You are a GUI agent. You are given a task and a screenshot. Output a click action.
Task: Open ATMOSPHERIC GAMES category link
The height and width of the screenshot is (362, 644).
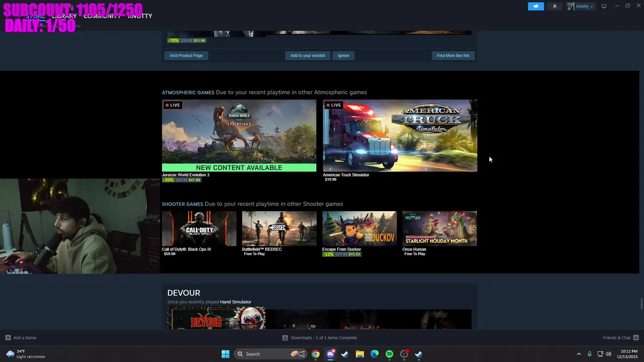point(188,93)
